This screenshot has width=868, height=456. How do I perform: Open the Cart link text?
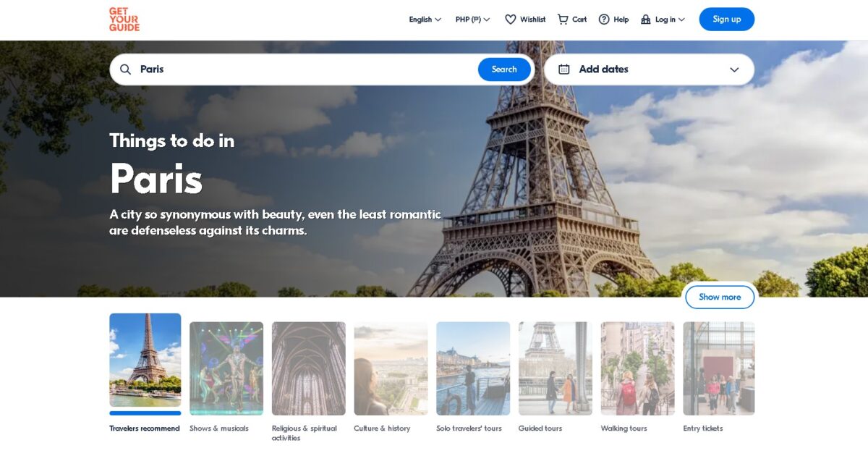tap(579, 20)
